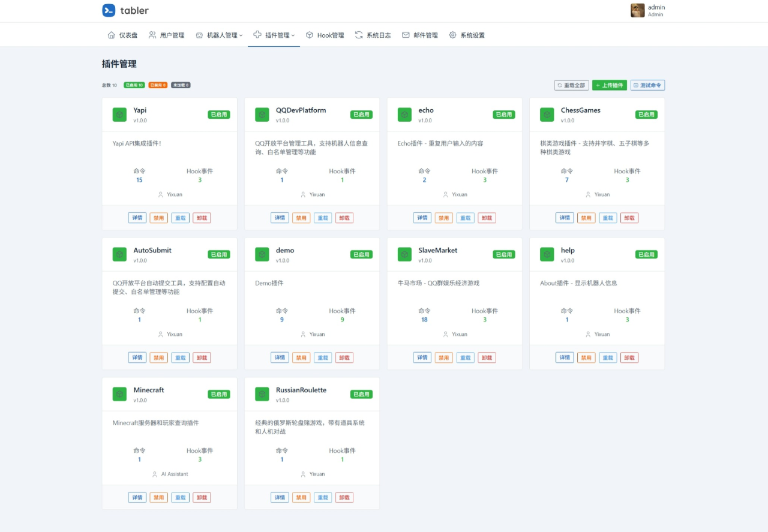Click the admin username in the header
Screen dimensions: 768x532
(x=656, y=7)
